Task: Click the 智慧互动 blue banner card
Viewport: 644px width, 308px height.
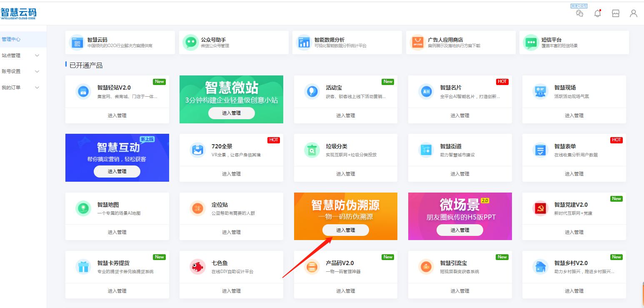Action: pyautogui.click(x=117, y=150)
